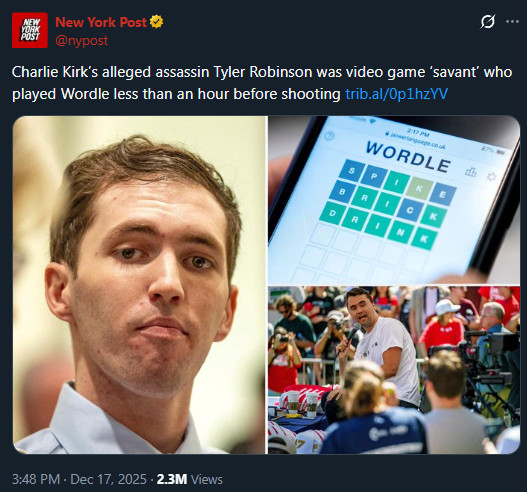Click Wordle statistics bar-chart icon on phone

coord(471,172)
